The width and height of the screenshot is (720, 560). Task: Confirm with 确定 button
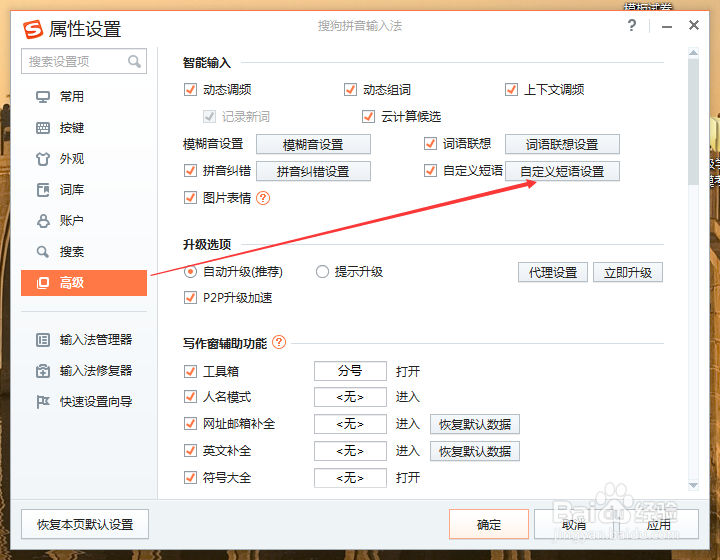(489, 524)
